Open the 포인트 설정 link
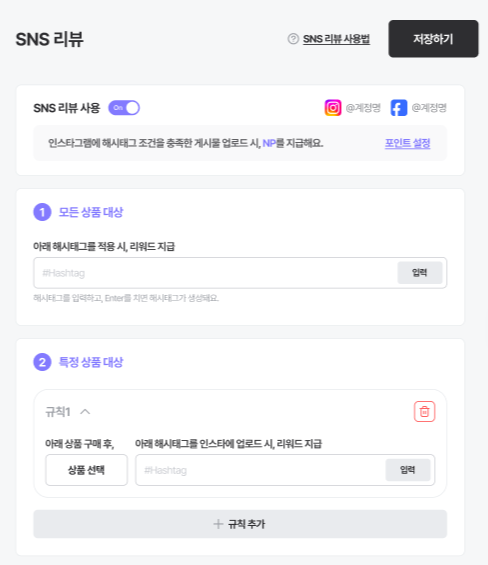Screen dimensions: 488x565 pos(407,143)
